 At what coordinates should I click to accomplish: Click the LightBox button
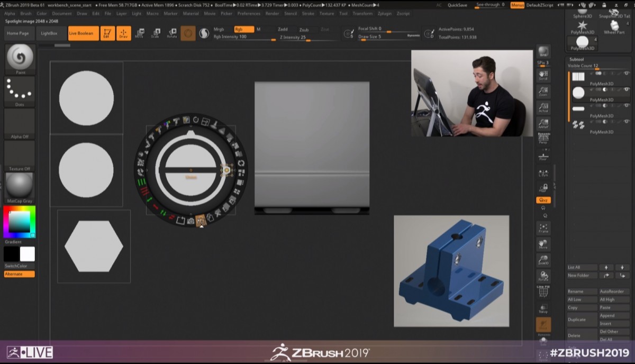[49, 33]
